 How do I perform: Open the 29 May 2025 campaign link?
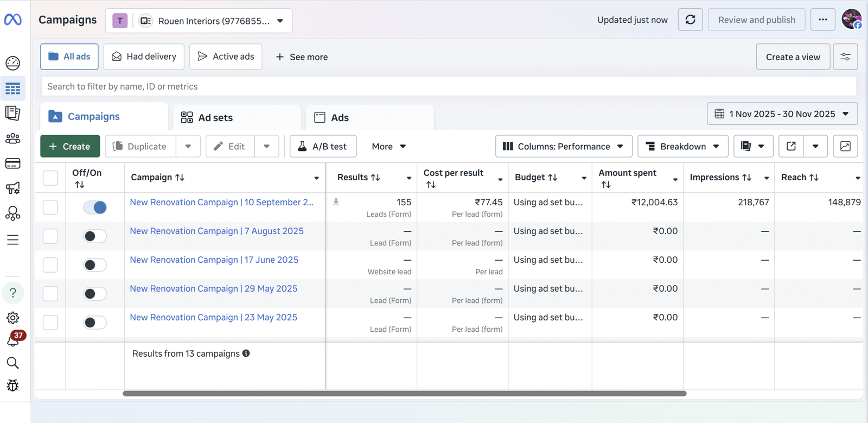click(213, 288)
